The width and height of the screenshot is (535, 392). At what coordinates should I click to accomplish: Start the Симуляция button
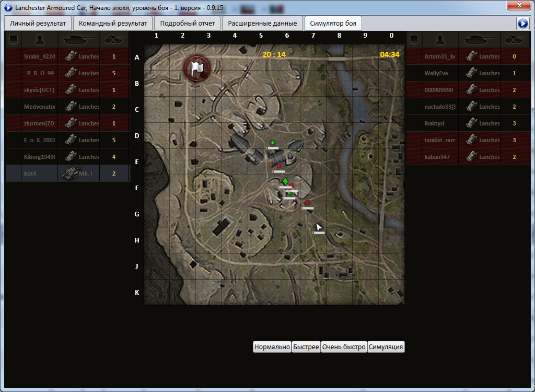coord(386,347)
